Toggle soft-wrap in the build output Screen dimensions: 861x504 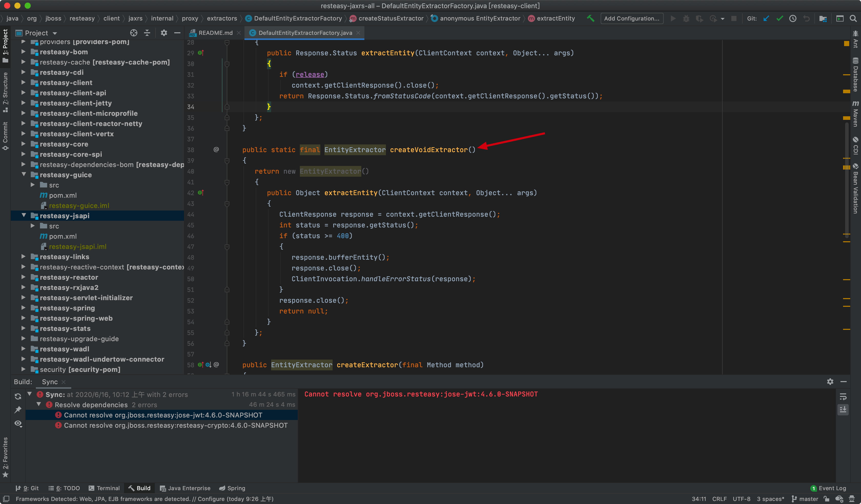(843, 396)
